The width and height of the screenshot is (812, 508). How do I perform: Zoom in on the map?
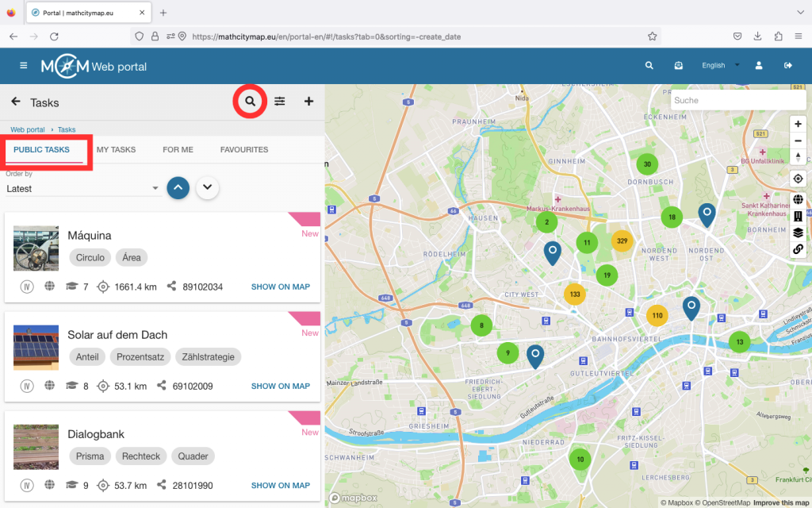tap(798, 124)
